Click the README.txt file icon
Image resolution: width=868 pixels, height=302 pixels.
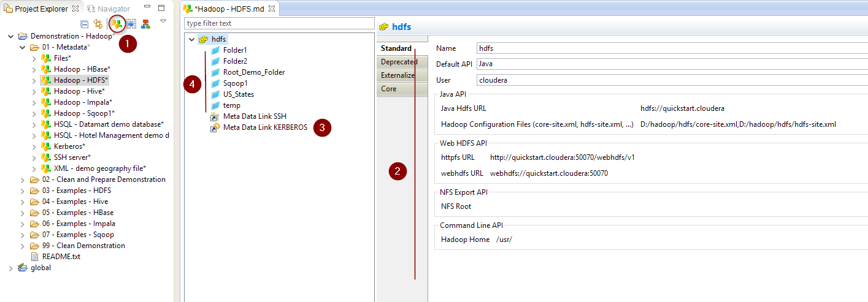(x=35, y=257)
